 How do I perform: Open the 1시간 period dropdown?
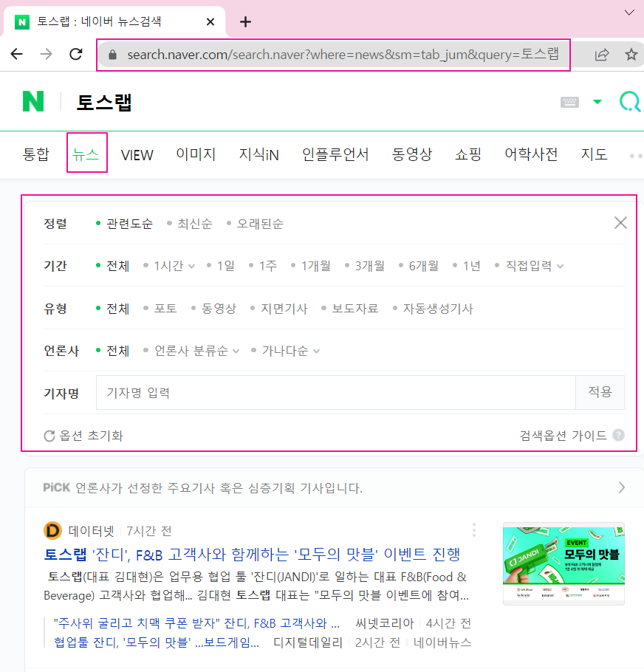pyautogui.click(x=174, y=266)
